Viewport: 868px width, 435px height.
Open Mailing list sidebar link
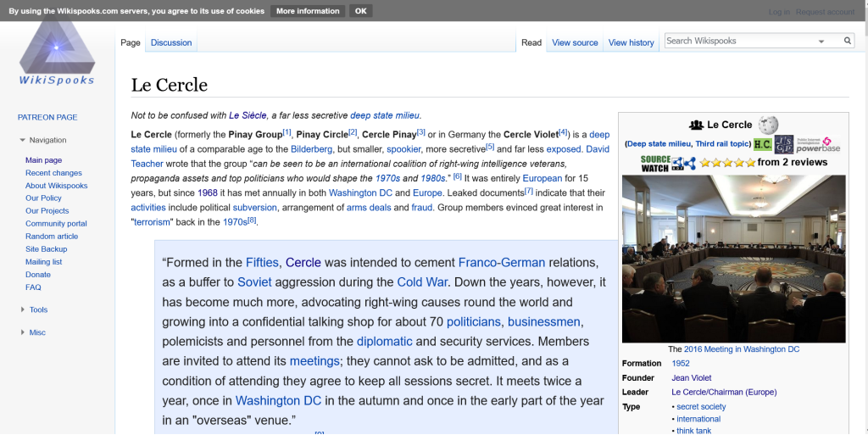(x=44, y=262)
